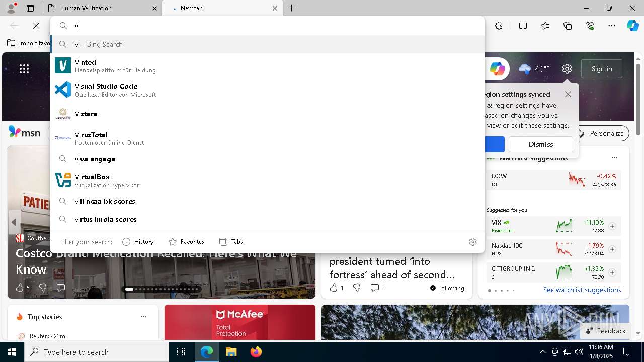Click the taskbar search box
The width and height of the screenshot is (644, 362).
(97, 352)
